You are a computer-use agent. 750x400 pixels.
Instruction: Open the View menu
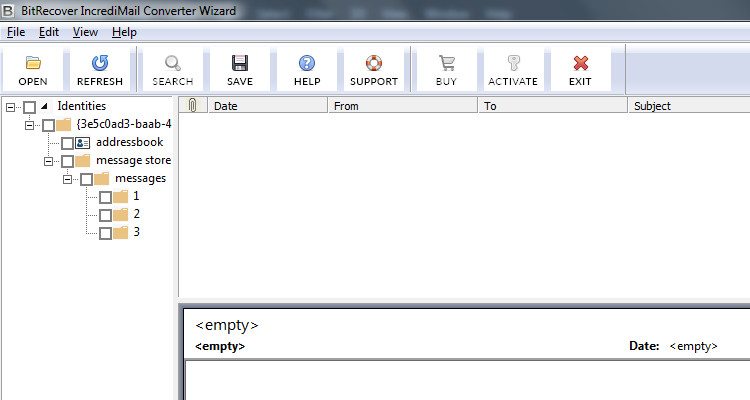coord(85,32)
